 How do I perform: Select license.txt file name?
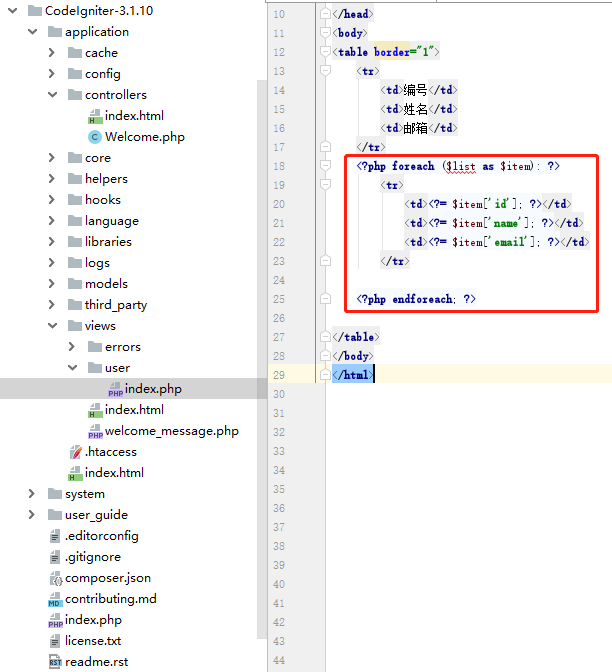(x=93, y=641)
